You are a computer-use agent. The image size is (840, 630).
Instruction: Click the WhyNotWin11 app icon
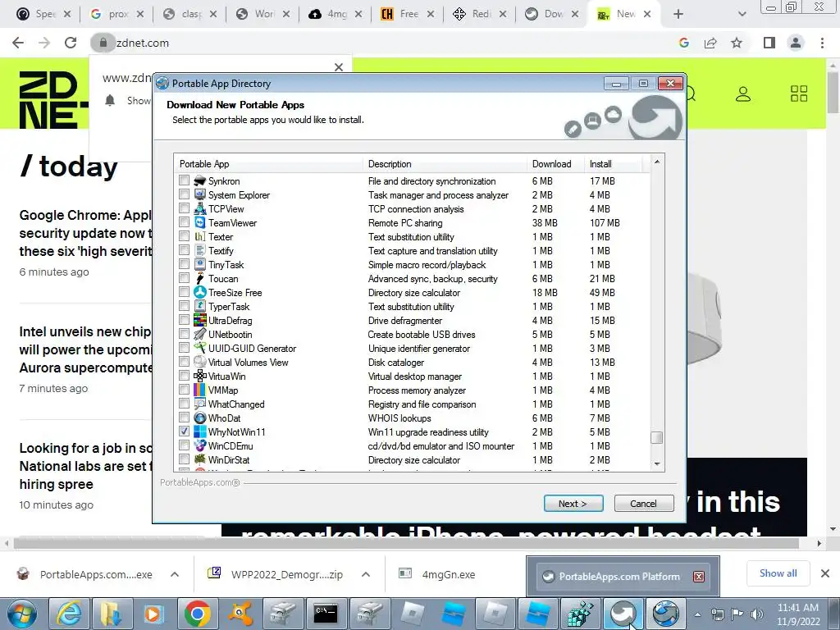click(x=200, y=431)
